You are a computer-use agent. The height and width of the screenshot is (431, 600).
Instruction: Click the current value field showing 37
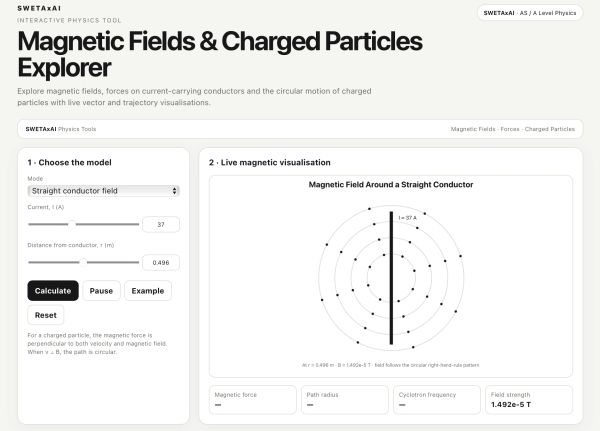pyautogui.click(x=161, y=224)
